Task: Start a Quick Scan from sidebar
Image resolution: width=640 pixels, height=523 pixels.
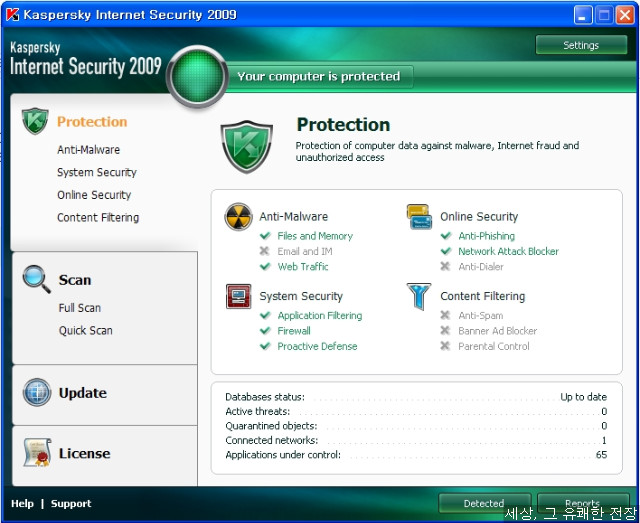Action: (x=86, y=330)
